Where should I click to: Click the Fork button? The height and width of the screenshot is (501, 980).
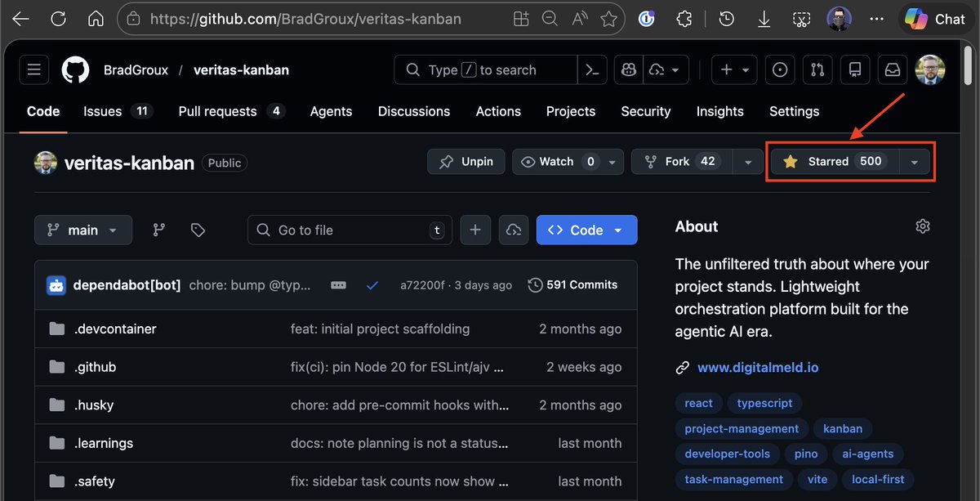682,161
